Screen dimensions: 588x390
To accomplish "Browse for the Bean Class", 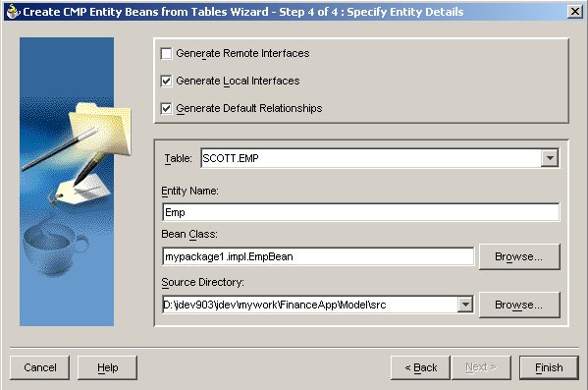I will click(519, 256).
